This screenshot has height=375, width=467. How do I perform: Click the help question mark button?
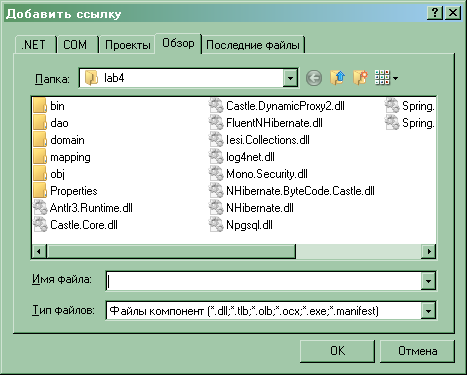point(435,13)
